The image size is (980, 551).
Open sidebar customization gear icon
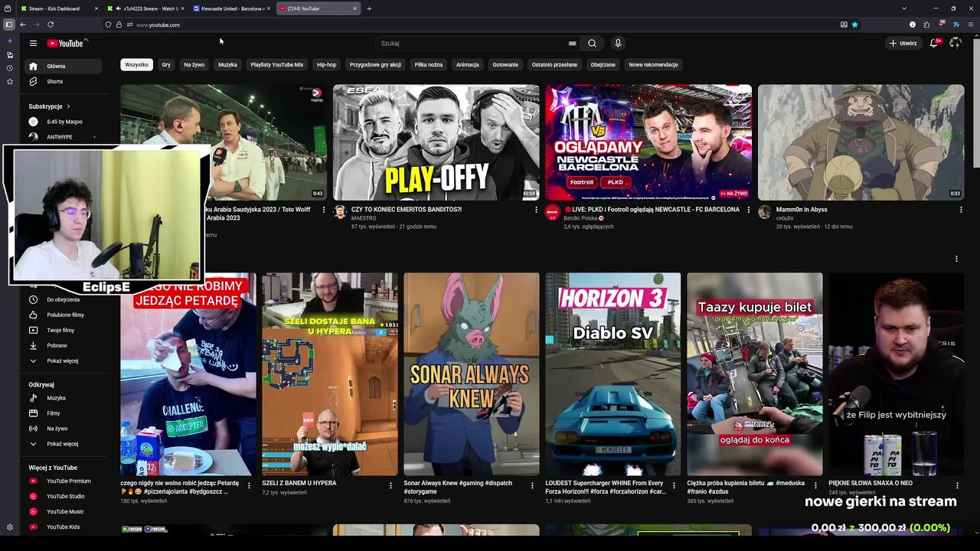pos(9,527)
